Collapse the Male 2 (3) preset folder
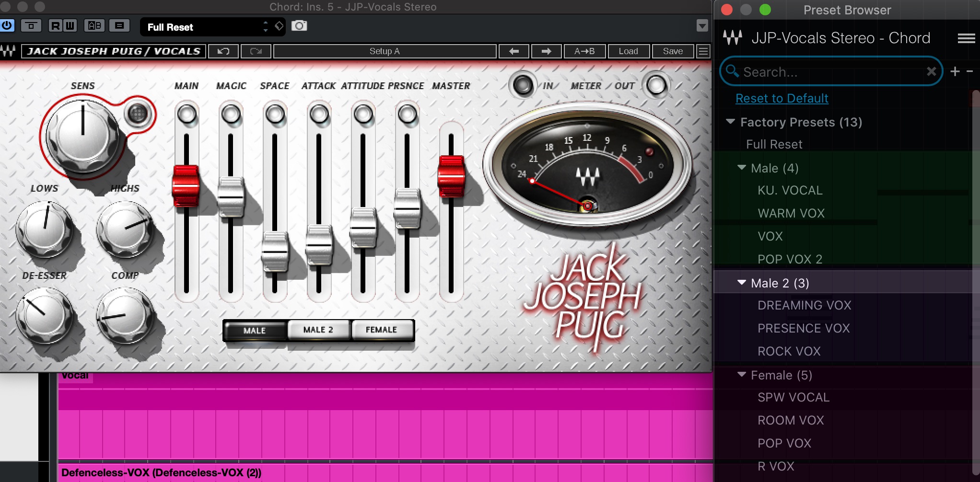Viewport: 980px width, 482px height. tap(742, 283)
